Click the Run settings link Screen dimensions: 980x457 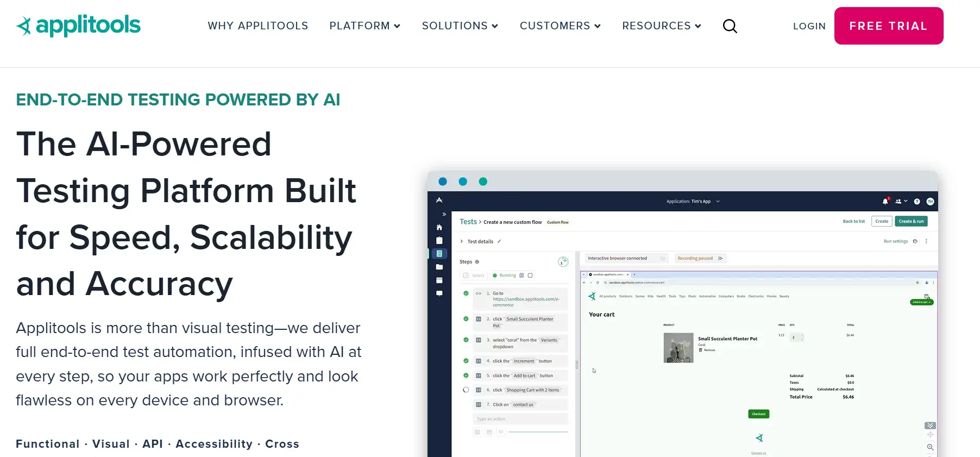tap(896, 241)
